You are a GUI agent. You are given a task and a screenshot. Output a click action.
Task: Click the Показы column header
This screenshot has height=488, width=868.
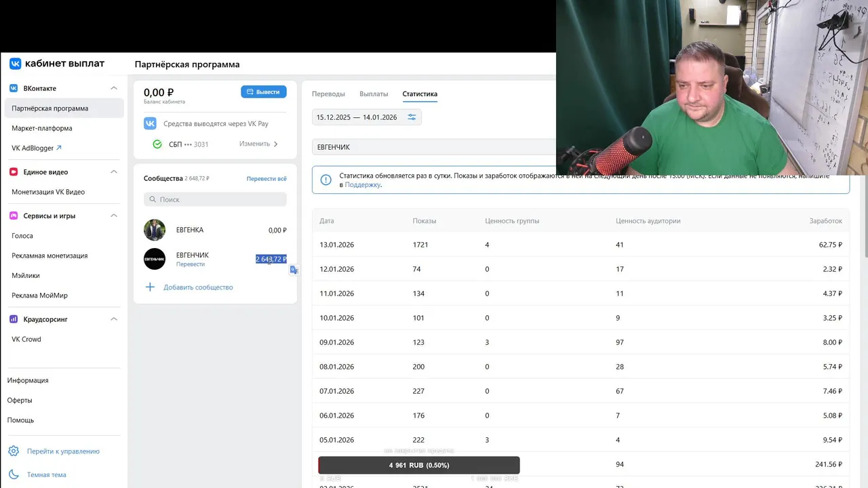(425, 221)
